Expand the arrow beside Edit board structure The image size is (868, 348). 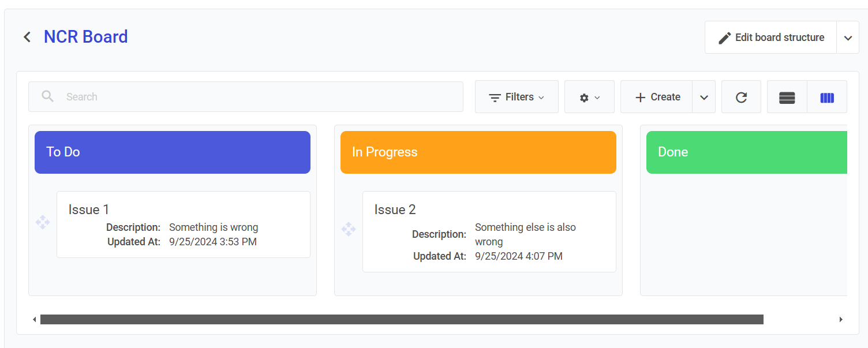pos(847,38)
